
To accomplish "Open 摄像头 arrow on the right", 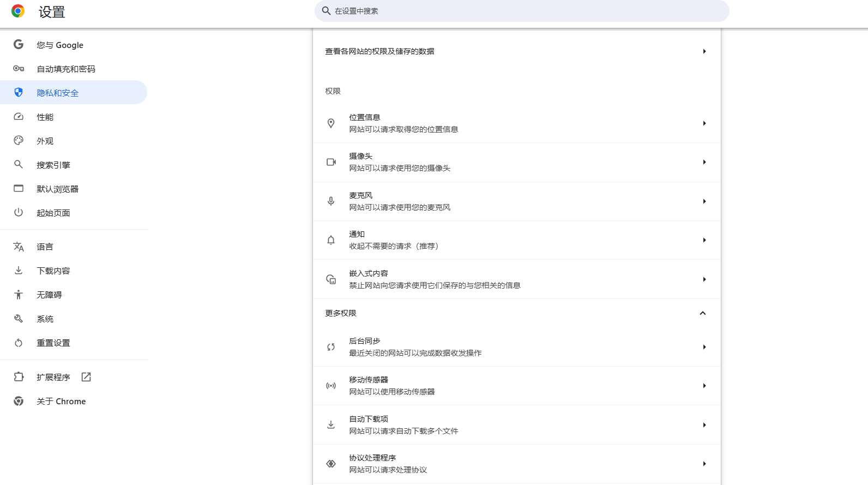I will [x=704, y=162].
